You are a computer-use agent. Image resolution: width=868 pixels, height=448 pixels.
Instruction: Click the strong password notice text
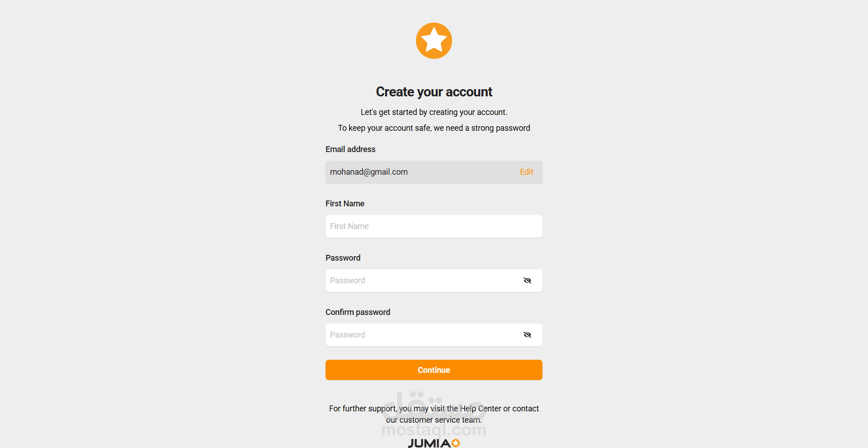pos(434,128)
